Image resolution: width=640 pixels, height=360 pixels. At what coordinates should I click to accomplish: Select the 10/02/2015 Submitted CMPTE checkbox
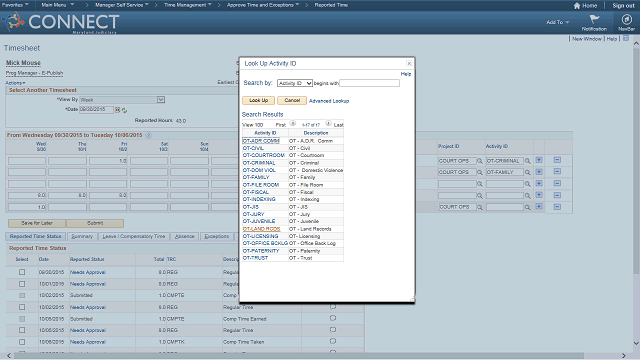pyautogui.click(x=22, y=295)
